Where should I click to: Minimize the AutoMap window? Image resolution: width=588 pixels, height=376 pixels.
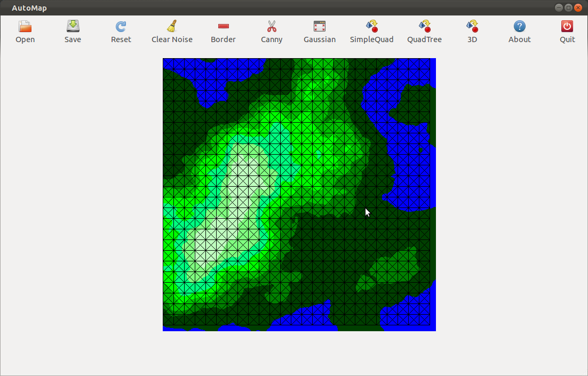point(559,7)
